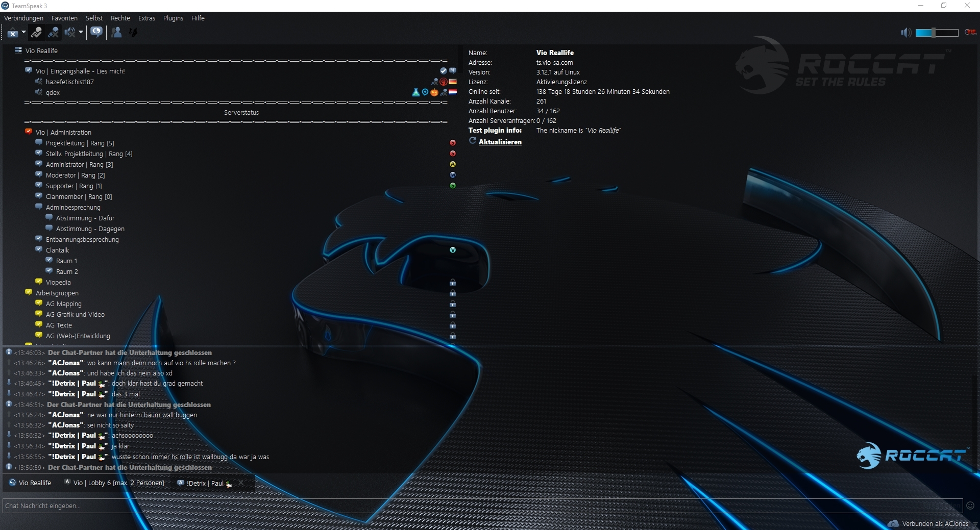Click the red icon right of the volume slider
The height and width of the screenshot is (530, 980).
(970, 32)
